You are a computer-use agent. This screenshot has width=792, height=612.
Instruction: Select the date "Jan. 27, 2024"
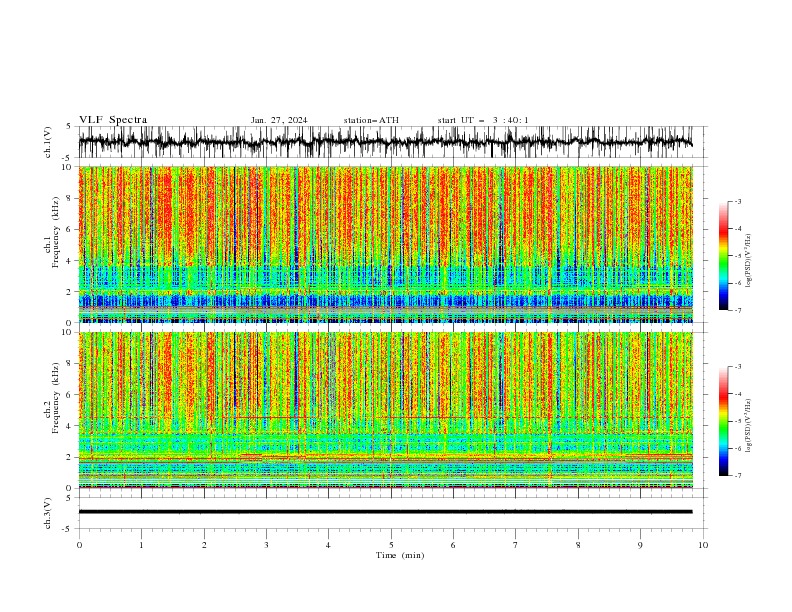pos(279,120)
